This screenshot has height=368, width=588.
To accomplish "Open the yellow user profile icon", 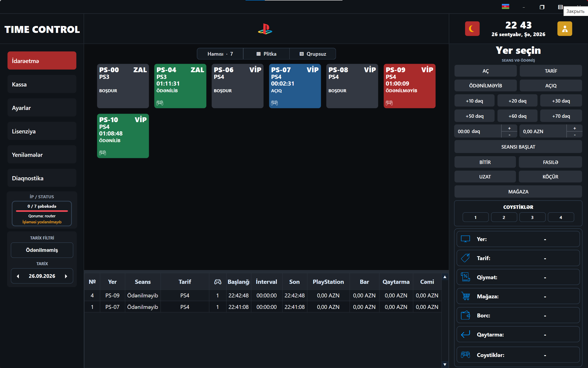I will [564, 29].
